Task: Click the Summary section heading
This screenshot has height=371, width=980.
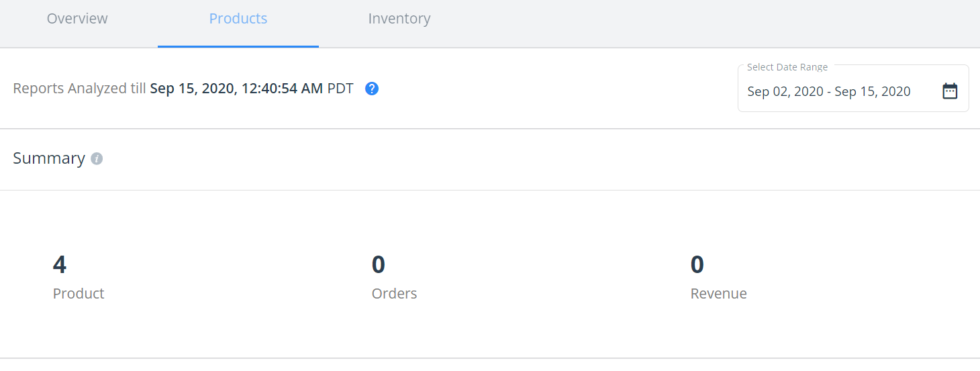Action: (x=49, y=158)
